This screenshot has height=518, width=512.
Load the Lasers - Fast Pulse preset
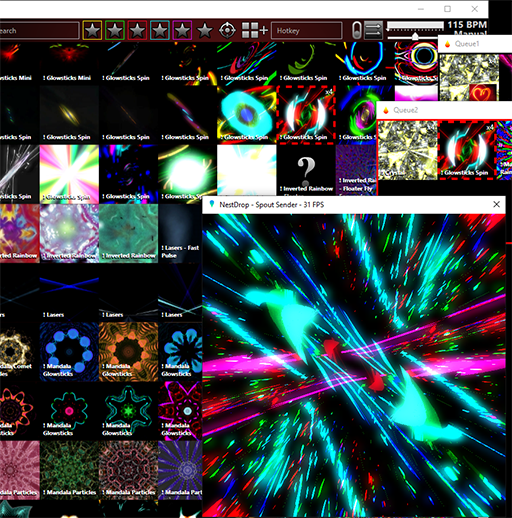pyautogui.click(x=180, y=233)
